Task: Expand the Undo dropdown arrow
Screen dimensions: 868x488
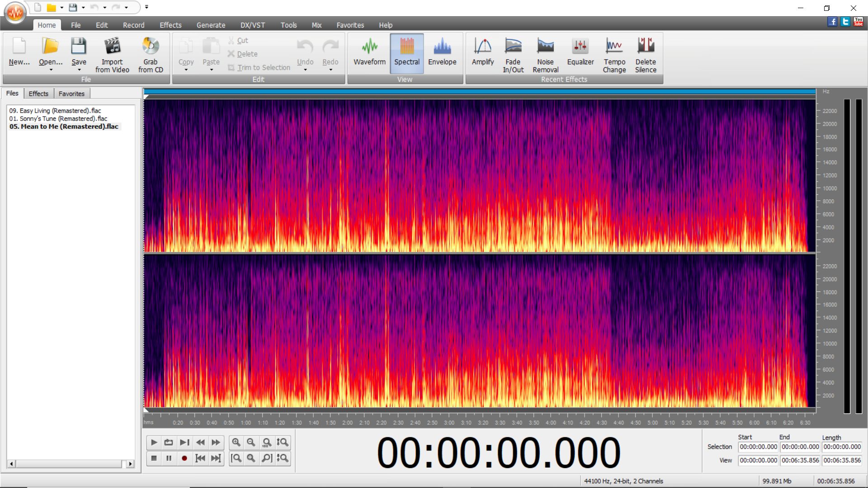Action: click(x=305, y=70)
